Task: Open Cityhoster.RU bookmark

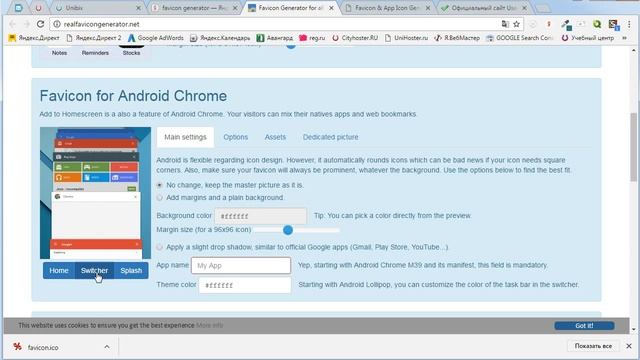Action: point(354,38)
